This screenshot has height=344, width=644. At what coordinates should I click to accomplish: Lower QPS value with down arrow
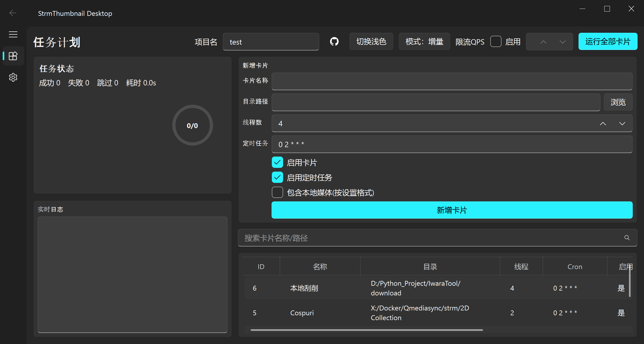562,42
